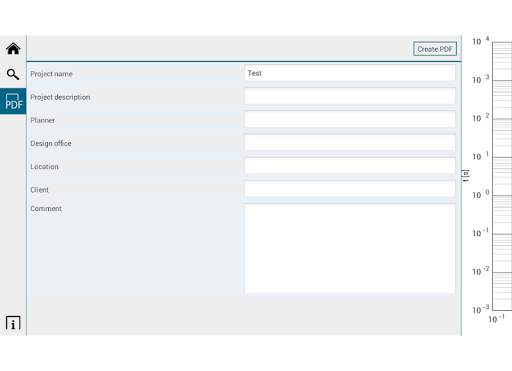512x371 pixels.
Task: Focus the Design office input
Action: 350,143
